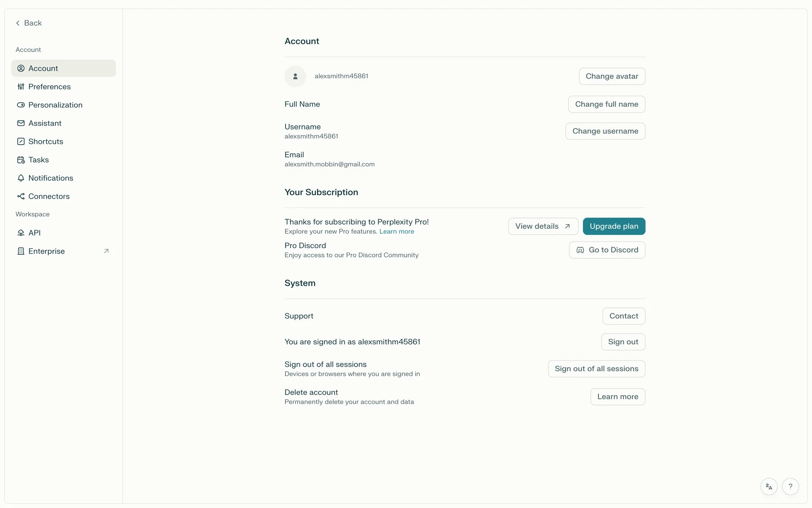This screenshot has width=812, height=508.
Task: Open the Shortcuts settings page
Action: pyautogui.click(x=46, y=141)
